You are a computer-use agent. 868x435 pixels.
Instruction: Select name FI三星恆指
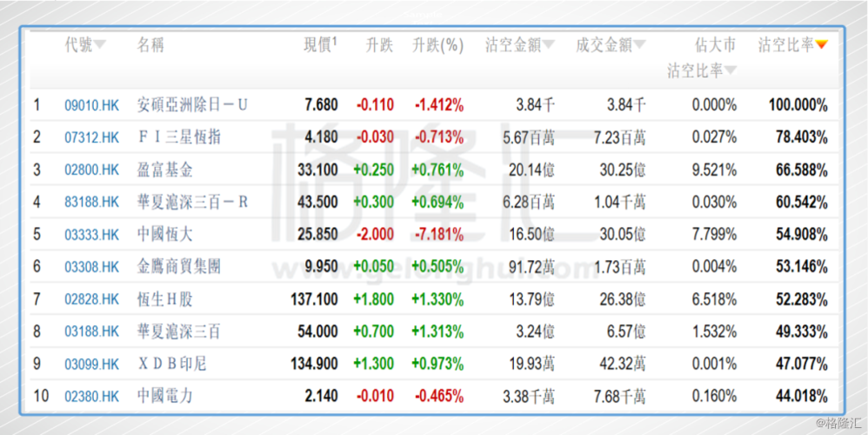click(x=178, y=137)
